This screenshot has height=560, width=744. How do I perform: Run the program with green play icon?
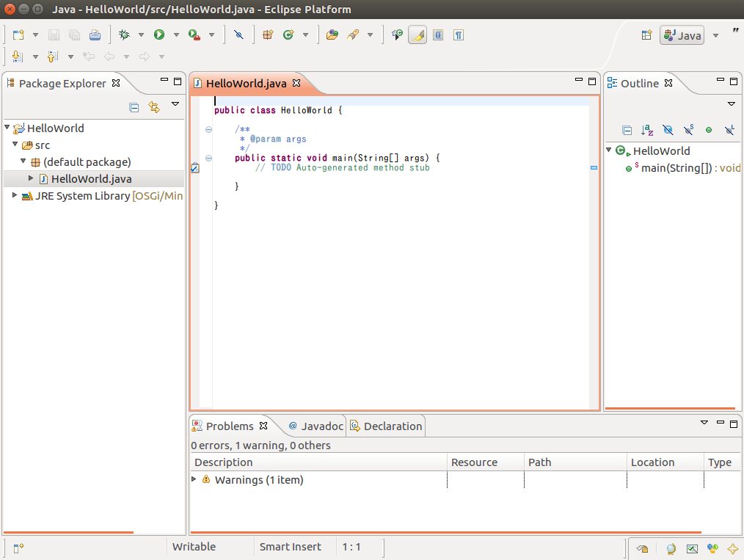click(159, 34)
